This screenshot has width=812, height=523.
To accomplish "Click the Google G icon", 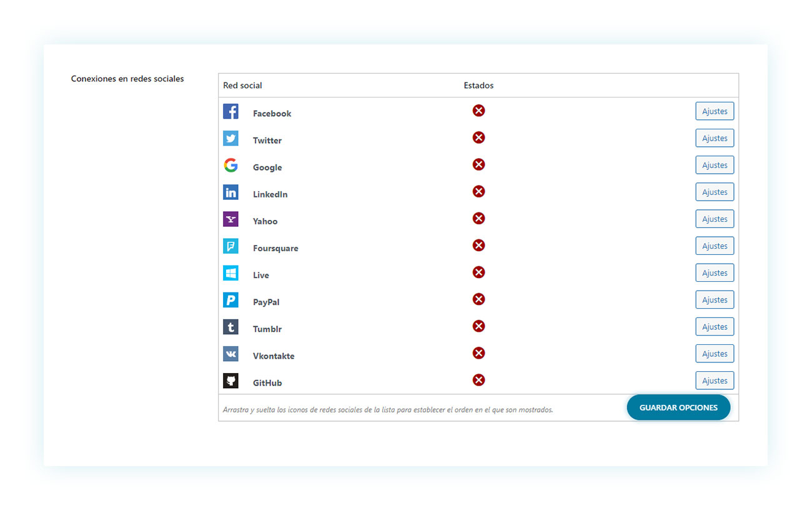I will click(x=230, y=165).
